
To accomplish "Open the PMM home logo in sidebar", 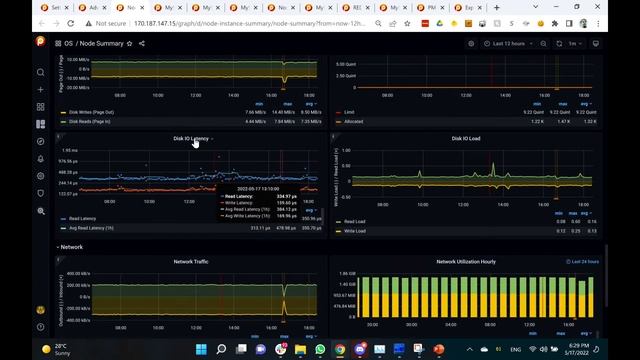I will [40, 41].
